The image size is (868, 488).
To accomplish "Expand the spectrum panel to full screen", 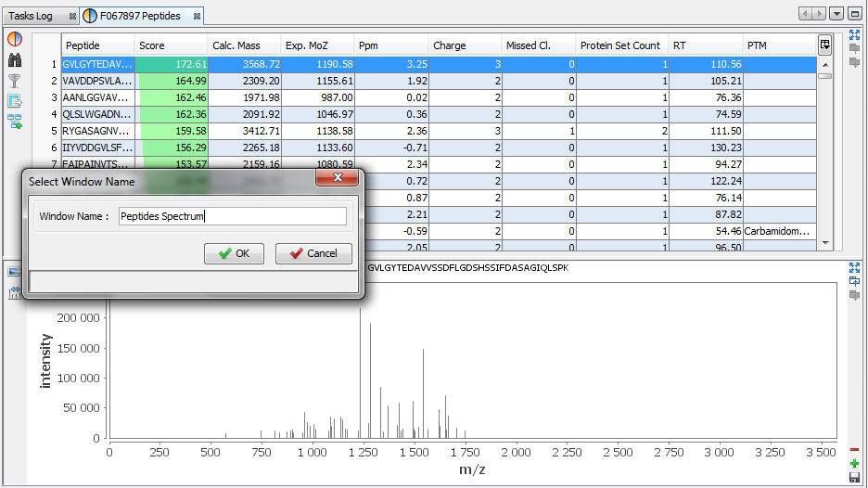I will (x=854, y=267).
